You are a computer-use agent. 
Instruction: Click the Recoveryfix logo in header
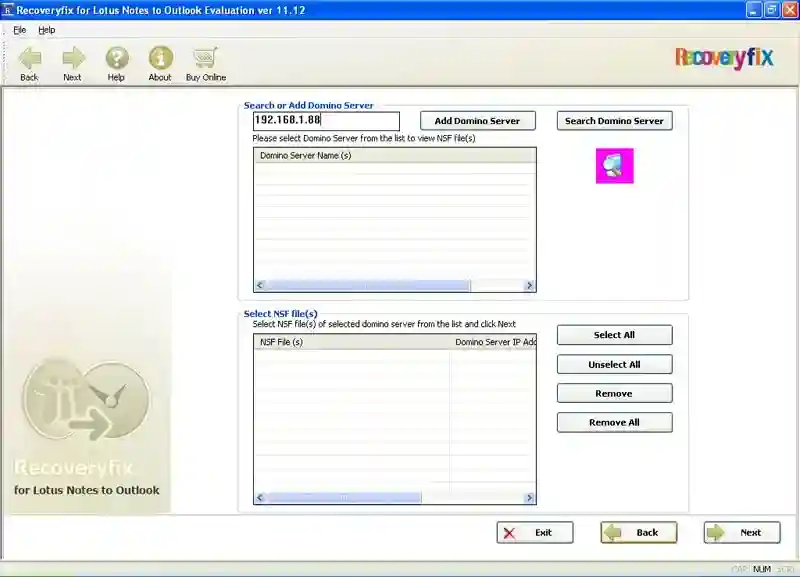coord(724,58)
